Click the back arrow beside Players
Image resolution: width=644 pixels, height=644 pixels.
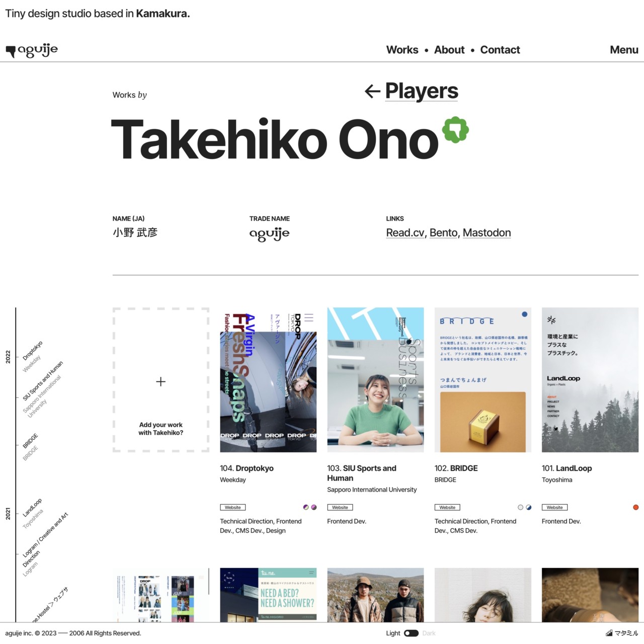(372, 91)
